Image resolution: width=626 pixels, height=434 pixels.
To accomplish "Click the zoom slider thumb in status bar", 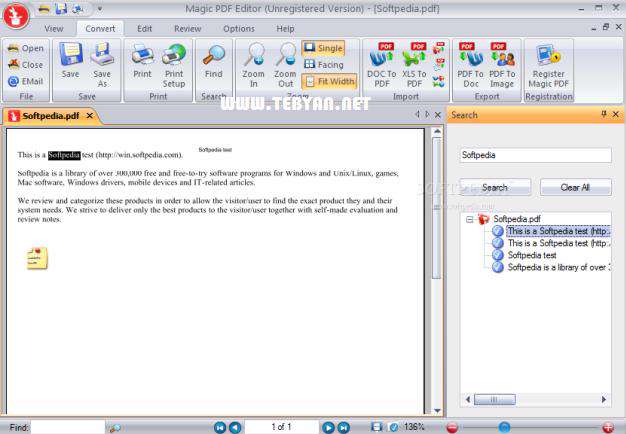I will click(x=504, y=428).
